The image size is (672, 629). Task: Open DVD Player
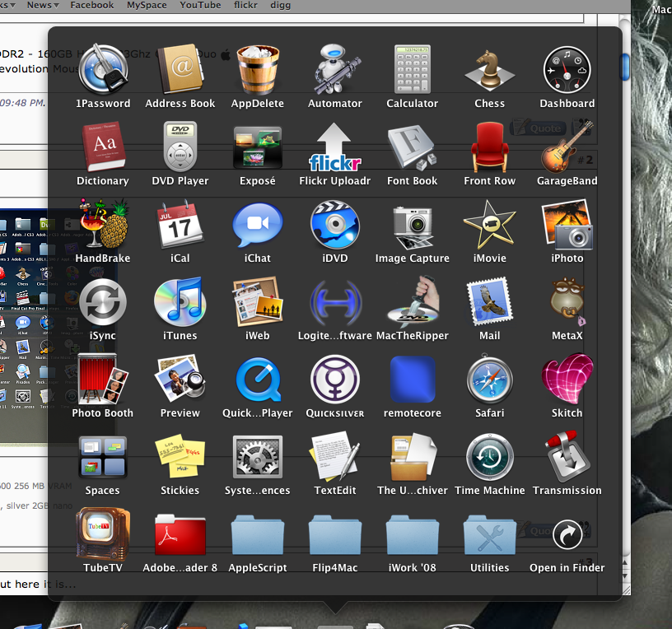(x=180, y=147)
